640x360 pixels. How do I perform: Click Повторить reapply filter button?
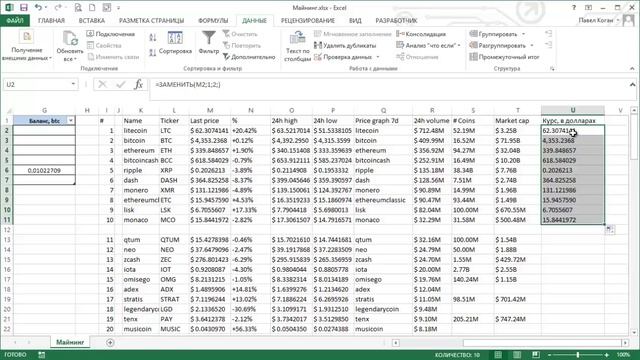(241, 46)
